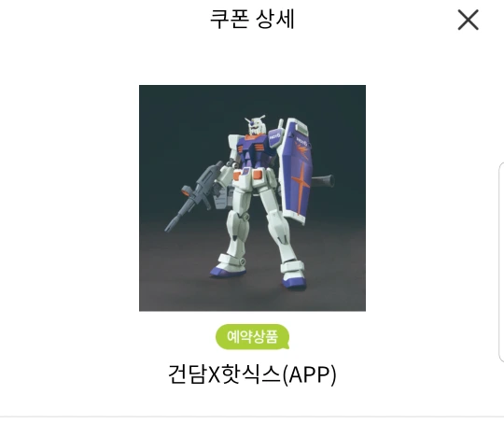Tap the Gundam's blue right foot
The height and width of the screenshot is (437, 504).
225,272
